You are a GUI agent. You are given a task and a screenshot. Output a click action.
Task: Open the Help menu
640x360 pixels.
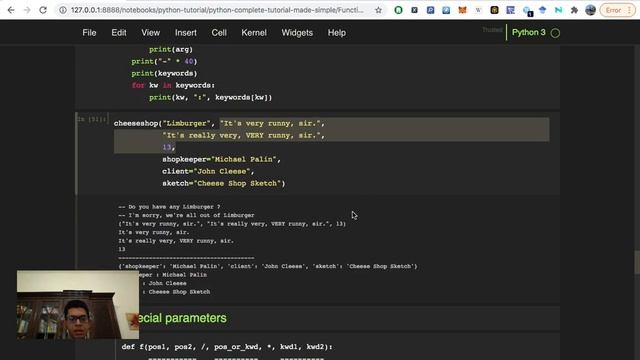(337, 33)
